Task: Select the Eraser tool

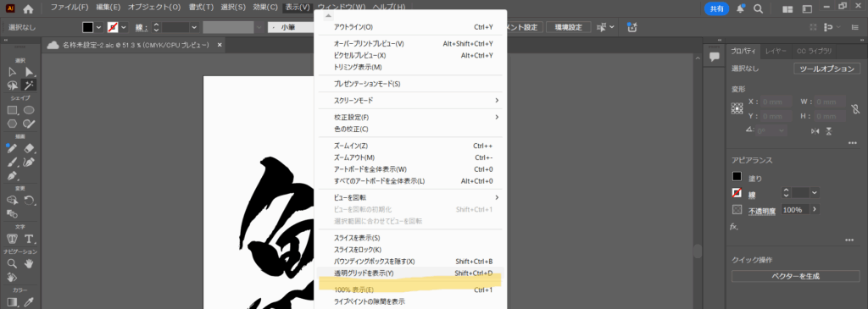Action: click(30, 148)
